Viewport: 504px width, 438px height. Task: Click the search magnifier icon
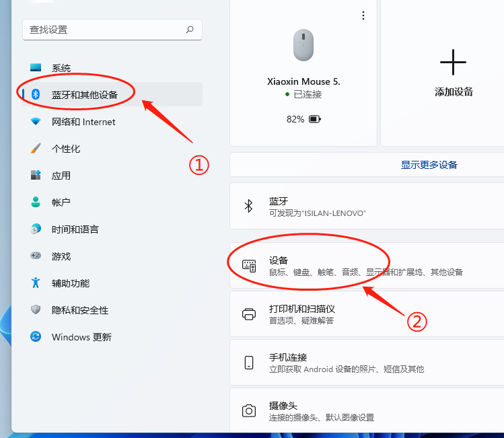tap(190, 30)
